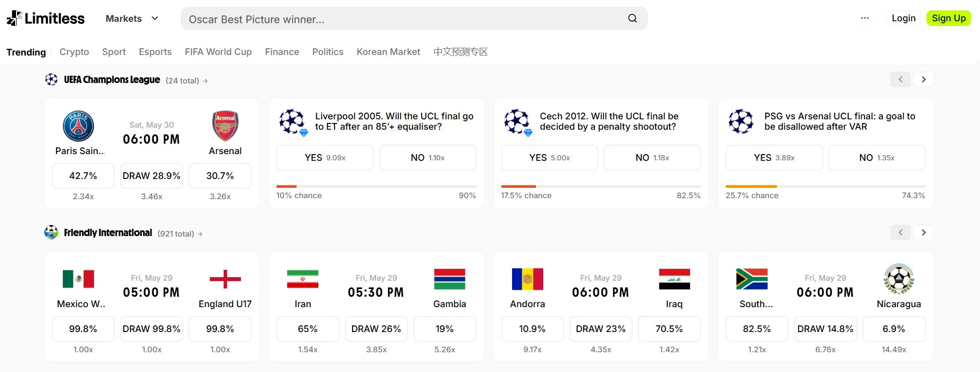
Task: Click the Iran flag icon
Action: coord(303,279)
